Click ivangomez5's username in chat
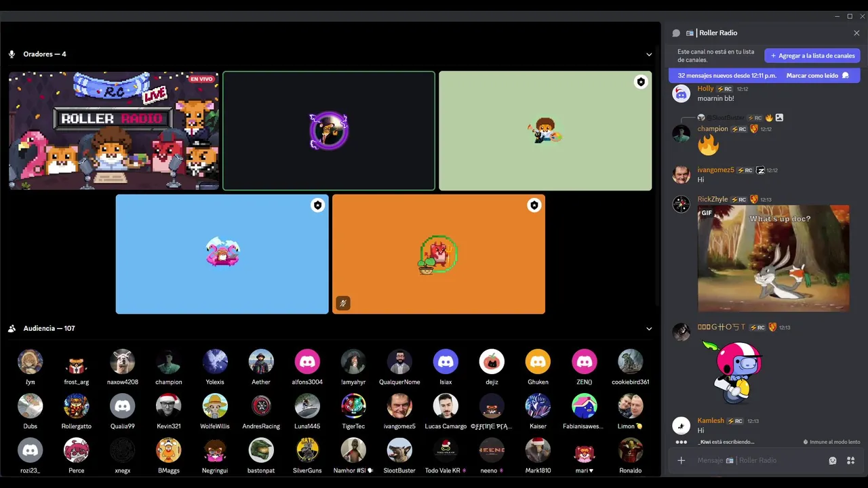Screen dimensions: 868x488 point(716,170)
